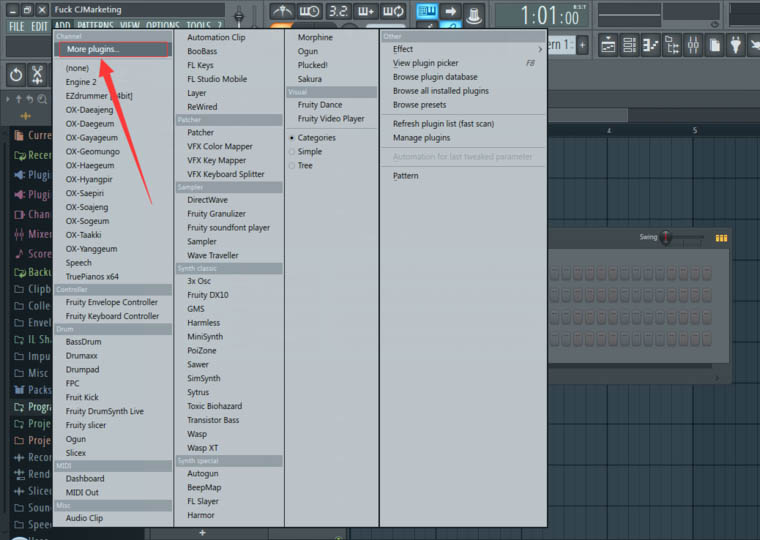This screenshot has width=760, height=540.
Task: Select Fruity Video Player plugin
Action: coord(331,119)
